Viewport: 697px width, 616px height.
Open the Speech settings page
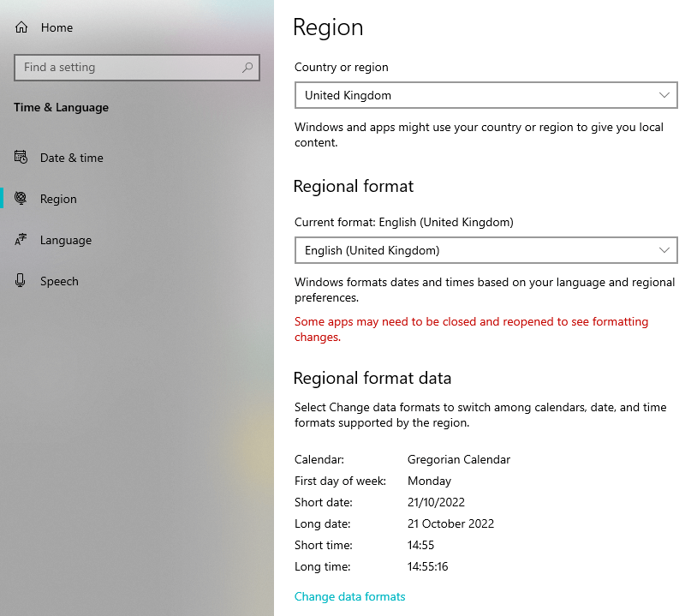coord(59,281)
